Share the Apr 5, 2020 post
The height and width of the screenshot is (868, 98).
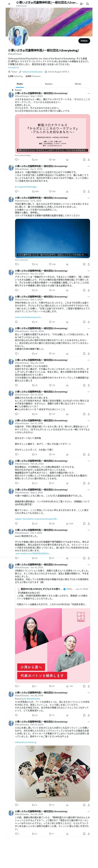tap(89, 191)
